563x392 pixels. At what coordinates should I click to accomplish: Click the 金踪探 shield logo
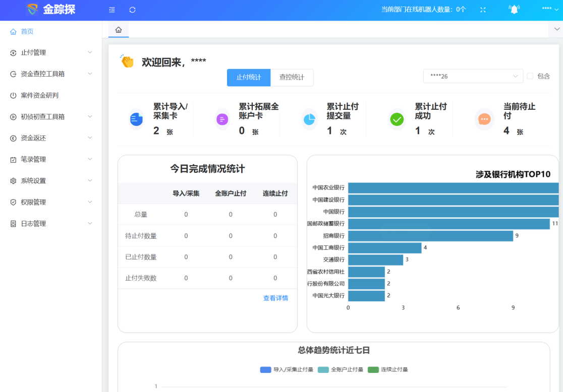[x=32, y=10]
